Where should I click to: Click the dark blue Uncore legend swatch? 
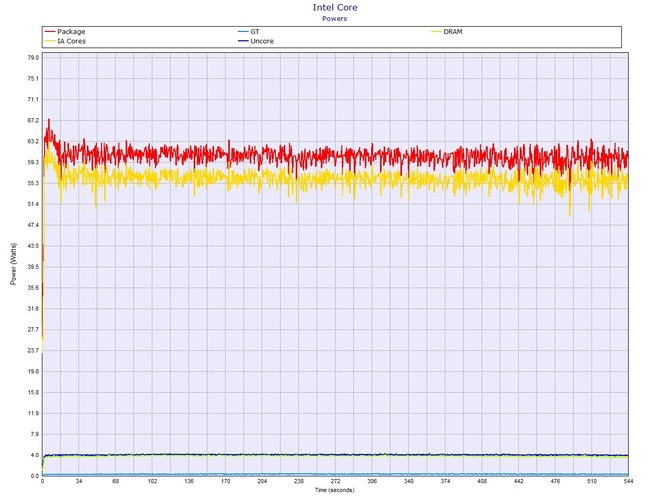(243, 41)
